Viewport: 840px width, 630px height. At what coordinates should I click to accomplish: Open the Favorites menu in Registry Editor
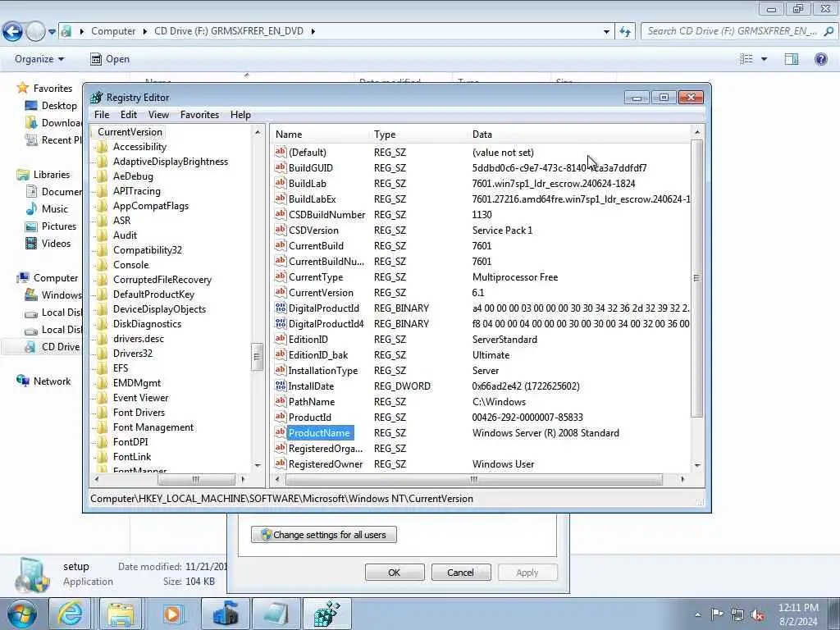[x=199, y=115]
